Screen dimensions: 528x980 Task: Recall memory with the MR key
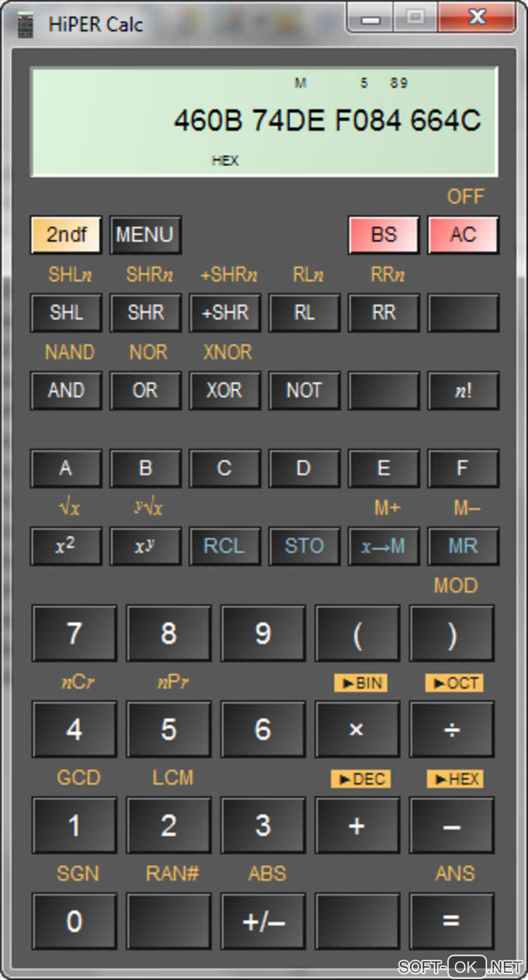pyautogui.click(x=463, y=546)
